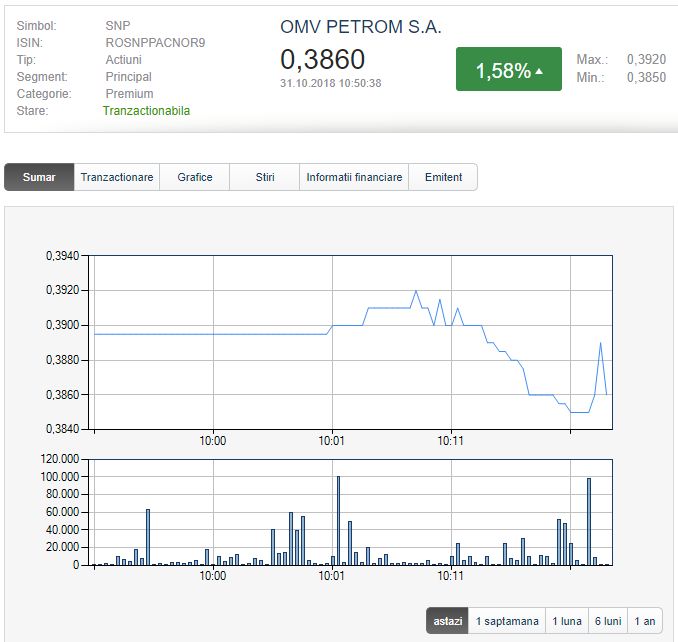Click the Tranzactionabila status text

146,111
